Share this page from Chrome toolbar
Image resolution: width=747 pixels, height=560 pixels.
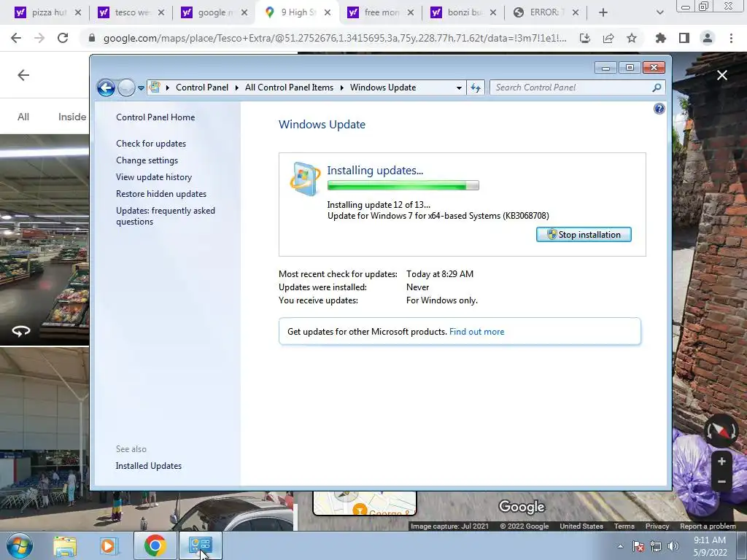coord(608,38)
